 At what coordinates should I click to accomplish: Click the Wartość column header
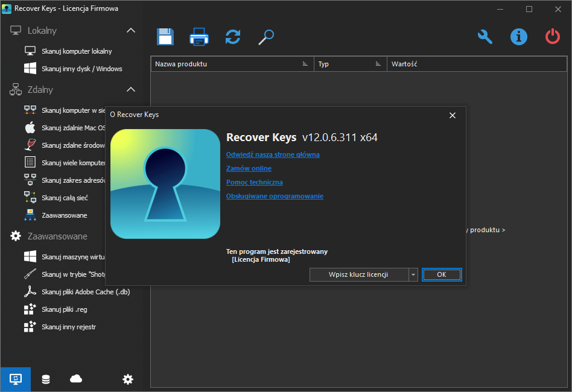pos(477,64)
